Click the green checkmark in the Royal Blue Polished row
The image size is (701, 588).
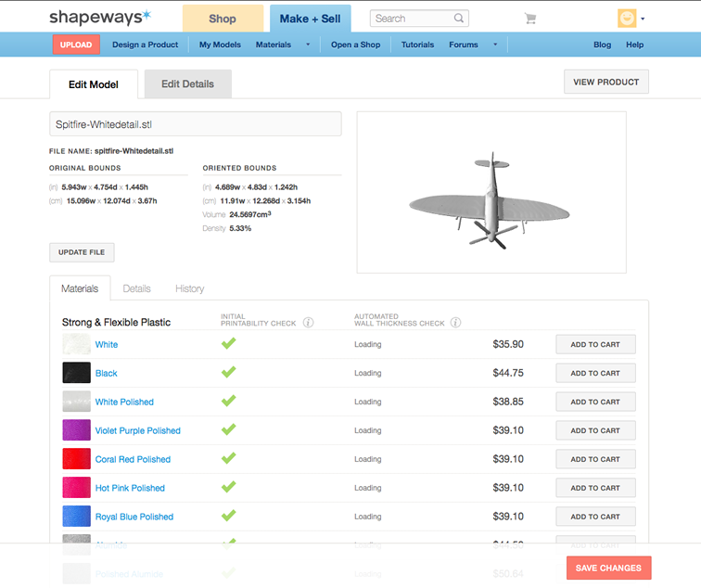click(228, 515)
